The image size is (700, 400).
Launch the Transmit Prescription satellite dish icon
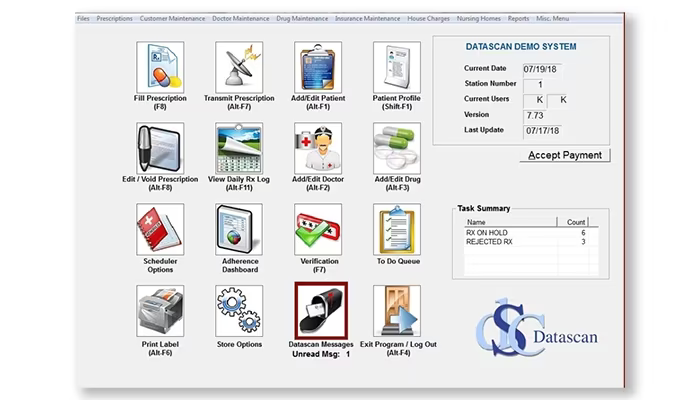click(239, 67)
